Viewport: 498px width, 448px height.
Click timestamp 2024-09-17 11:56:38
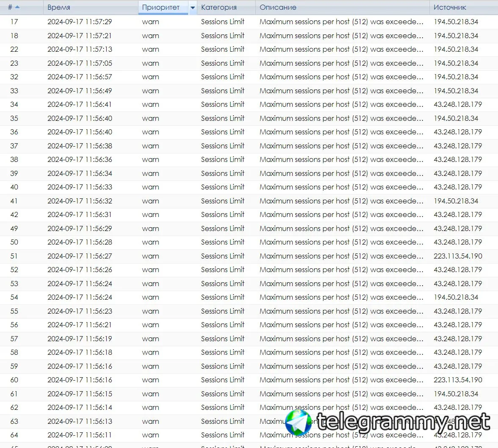[80, 146]
